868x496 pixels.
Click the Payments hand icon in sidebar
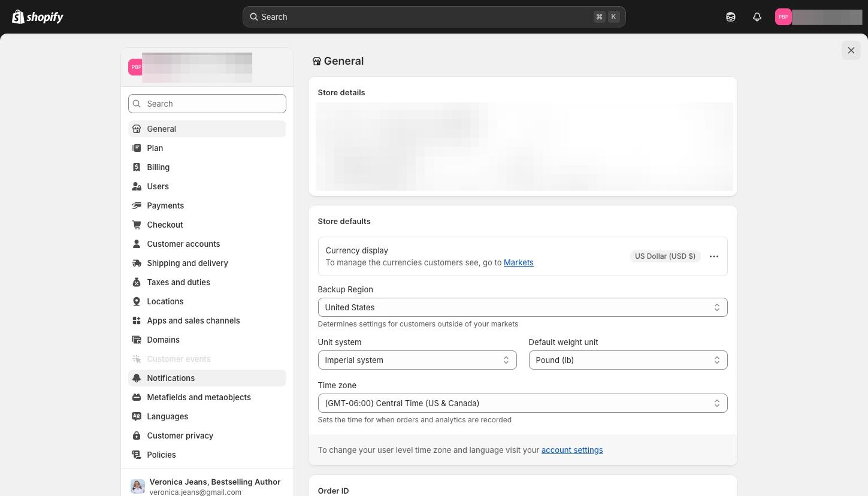coord(137,205)
